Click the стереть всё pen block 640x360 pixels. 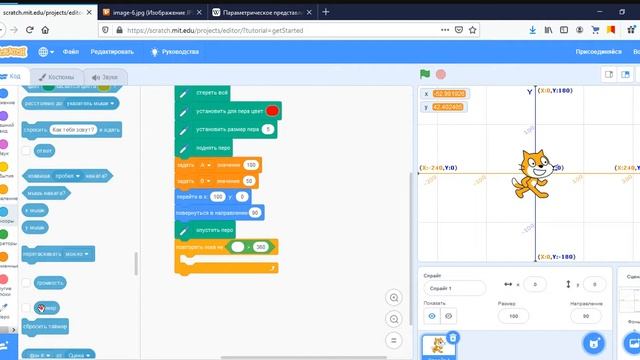pos(202,93)
